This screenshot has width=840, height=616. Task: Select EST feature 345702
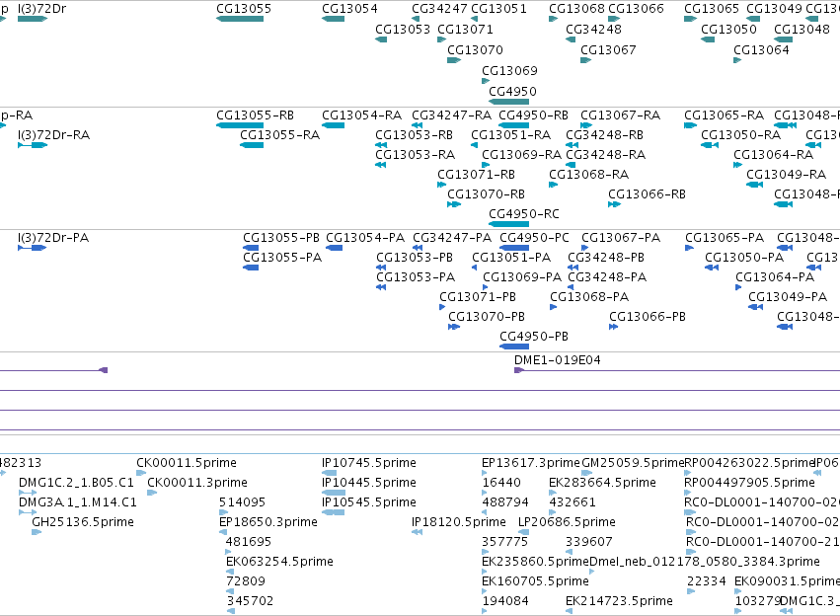pos(231,612)
